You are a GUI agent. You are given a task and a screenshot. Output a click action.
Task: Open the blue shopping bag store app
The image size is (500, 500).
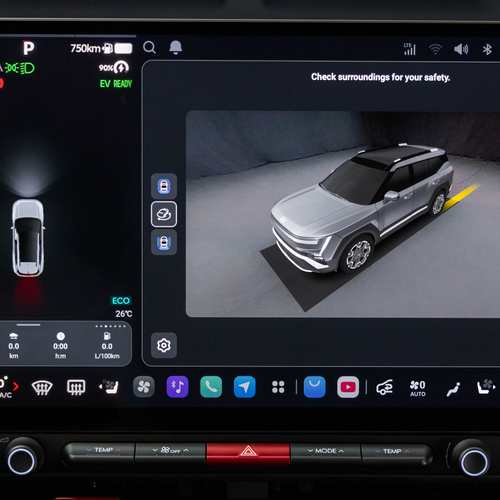(315, 387)
